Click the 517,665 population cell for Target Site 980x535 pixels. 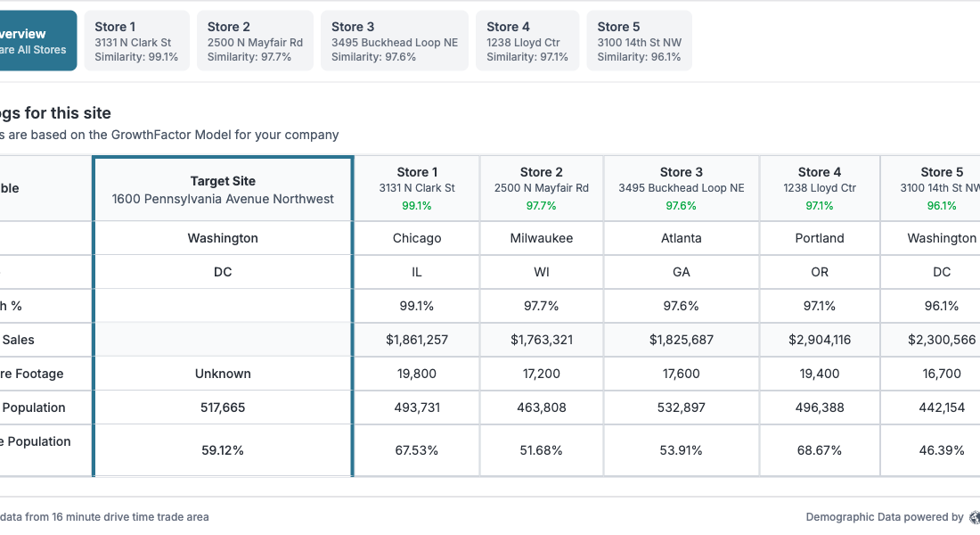click(x=223, y=407)
